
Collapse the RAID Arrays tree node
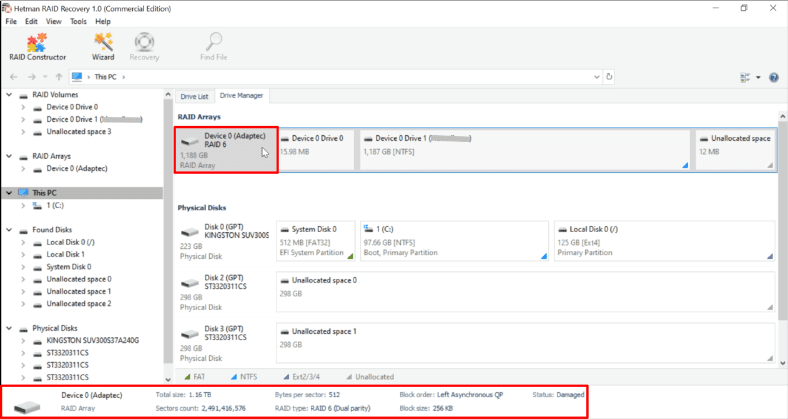tap(9, 156)
